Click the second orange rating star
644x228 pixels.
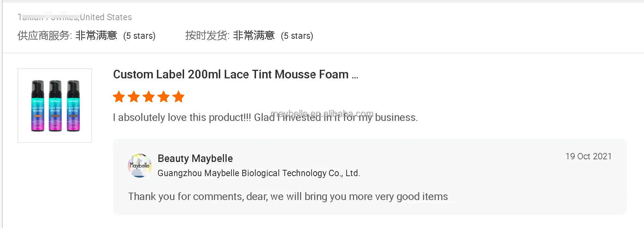click(134, 97)
